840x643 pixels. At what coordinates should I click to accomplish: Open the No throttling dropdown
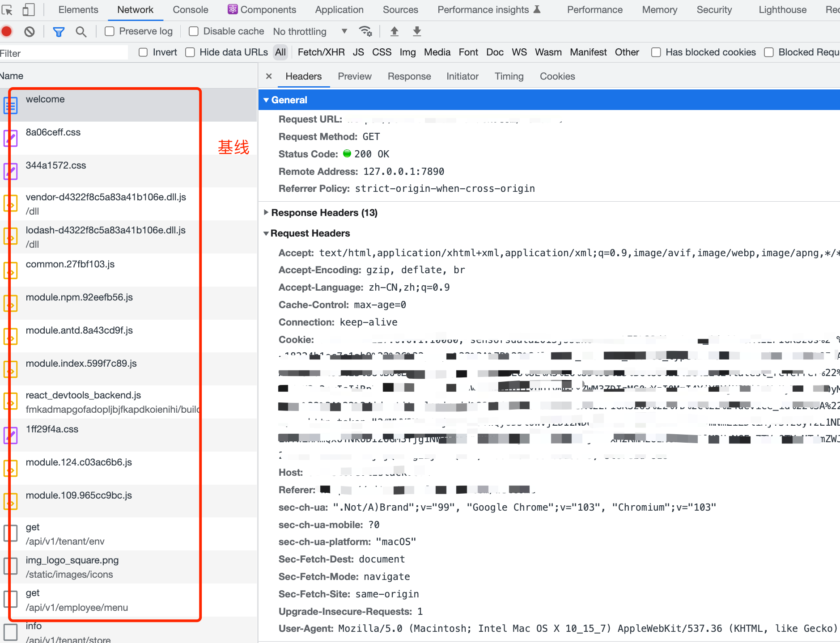310,31
